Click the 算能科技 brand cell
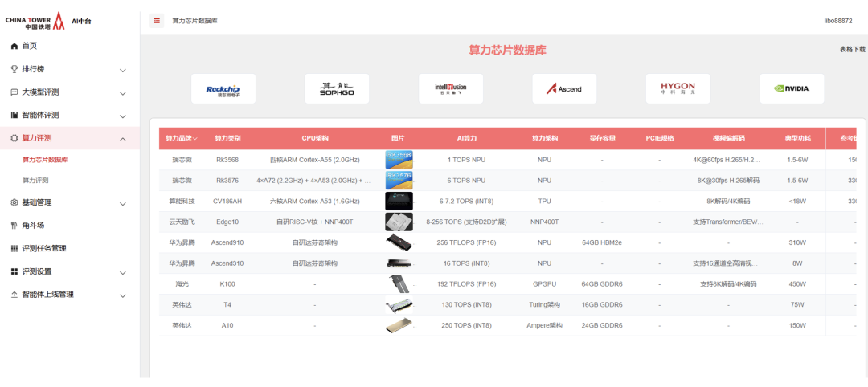This screenshot has height=387, width=868. [x=182, y=202]
